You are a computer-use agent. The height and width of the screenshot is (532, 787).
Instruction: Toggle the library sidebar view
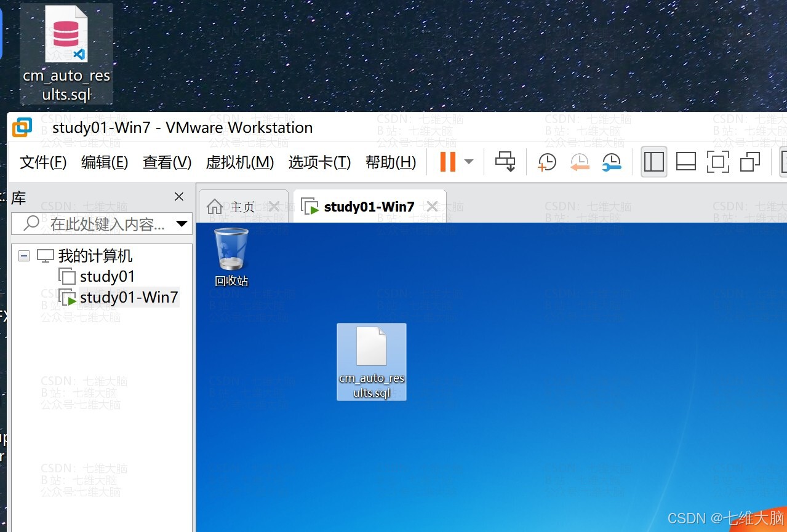(x=653, y=162)
